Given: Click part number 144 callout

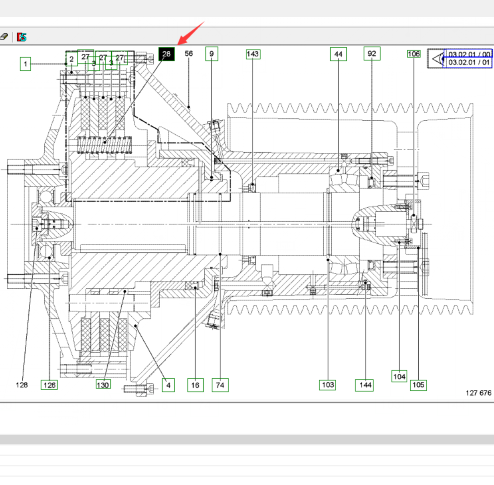Looking at the screenshot, I should tap(365, 385).
